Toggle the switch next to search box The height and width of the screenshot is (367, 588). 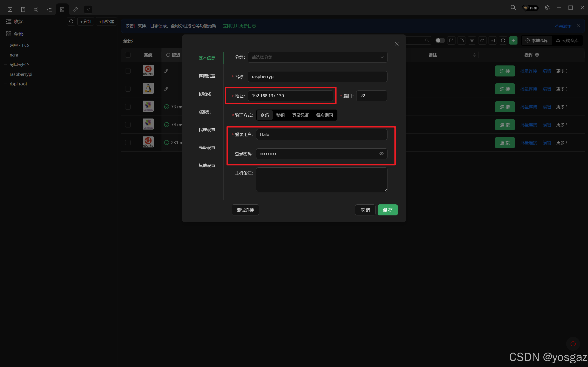coord(440,40)
